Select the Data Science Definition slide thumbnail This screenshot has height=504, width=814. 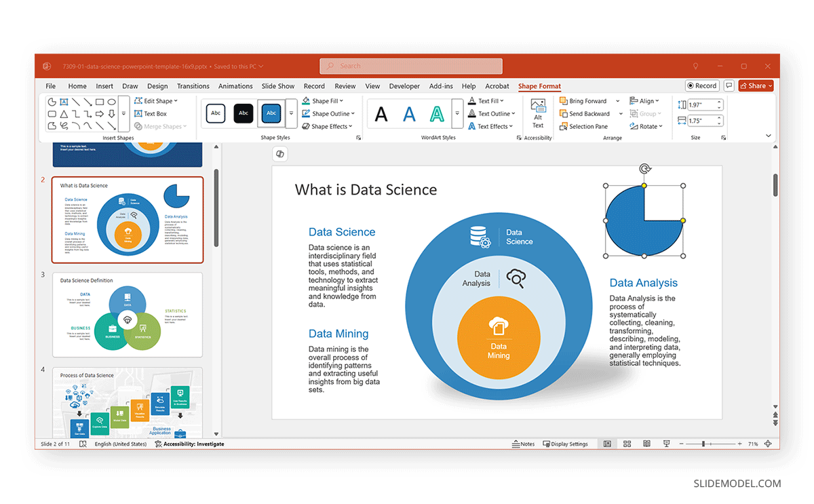(127, 315)
